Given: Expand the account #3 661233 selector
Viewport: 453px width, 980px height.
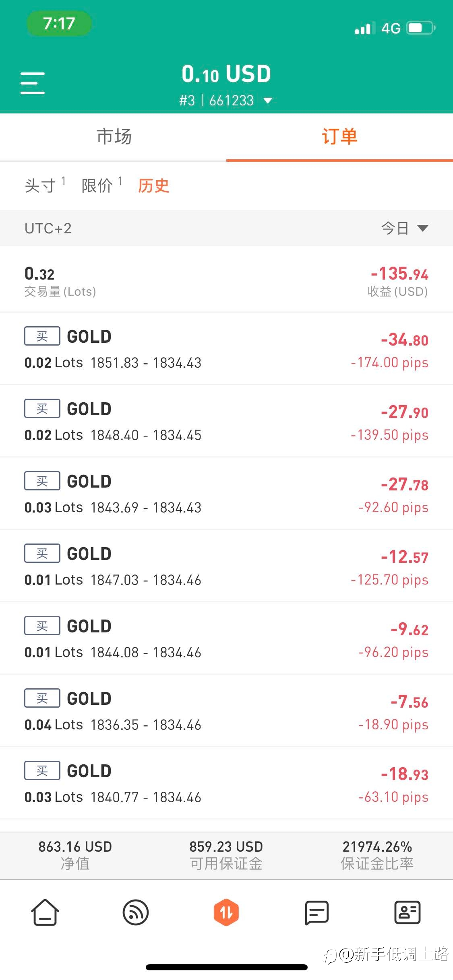Looking at the screenshot, I should click(226, 100).
